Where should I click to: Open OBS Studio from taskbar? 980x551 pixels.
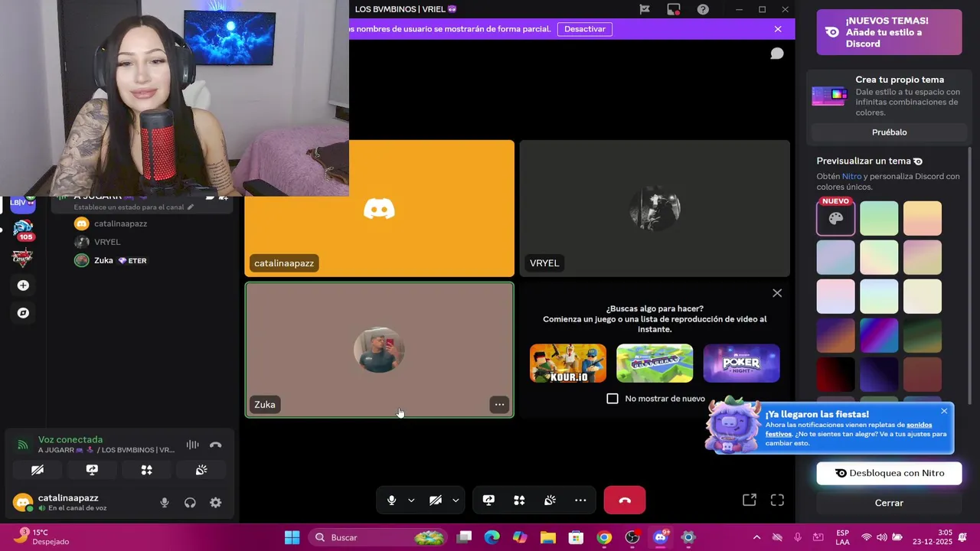(x=632, y=537)
